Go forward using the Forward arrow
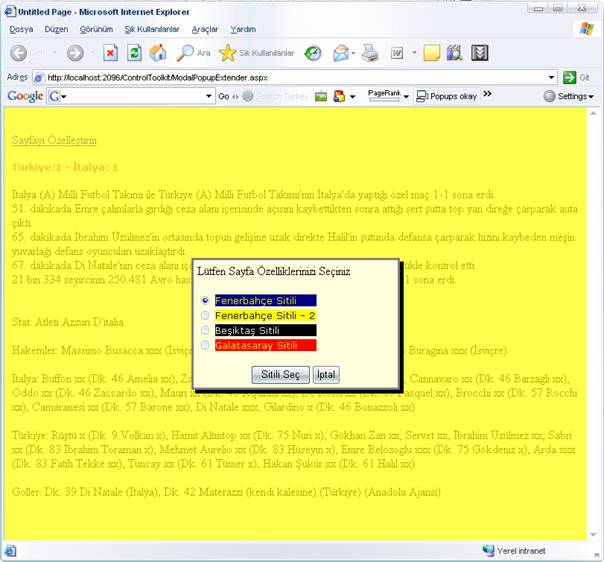 (x=75, y=53)
